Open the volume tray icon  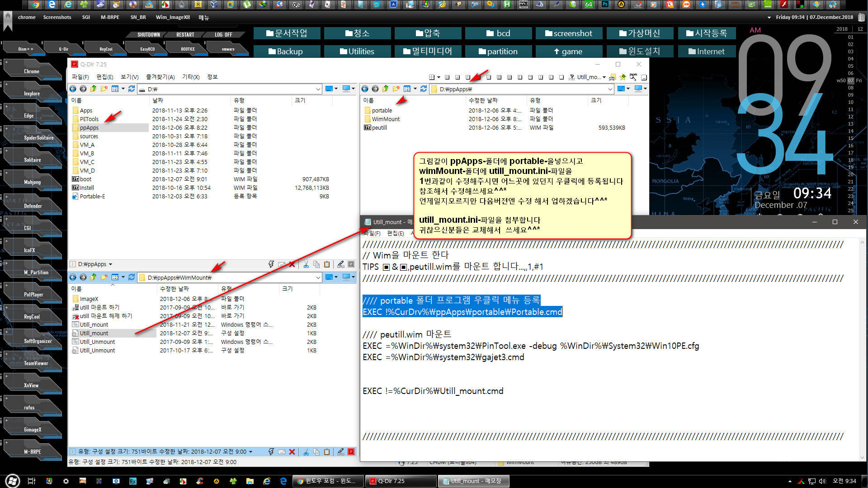click(x=822, y=481)
